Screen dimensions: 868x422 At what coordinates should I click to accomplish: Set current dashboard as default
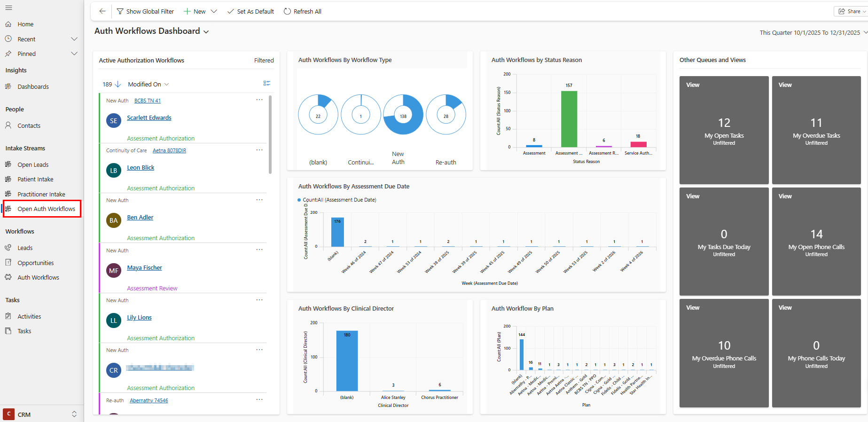pyautogui.click(x=250, y=11)
